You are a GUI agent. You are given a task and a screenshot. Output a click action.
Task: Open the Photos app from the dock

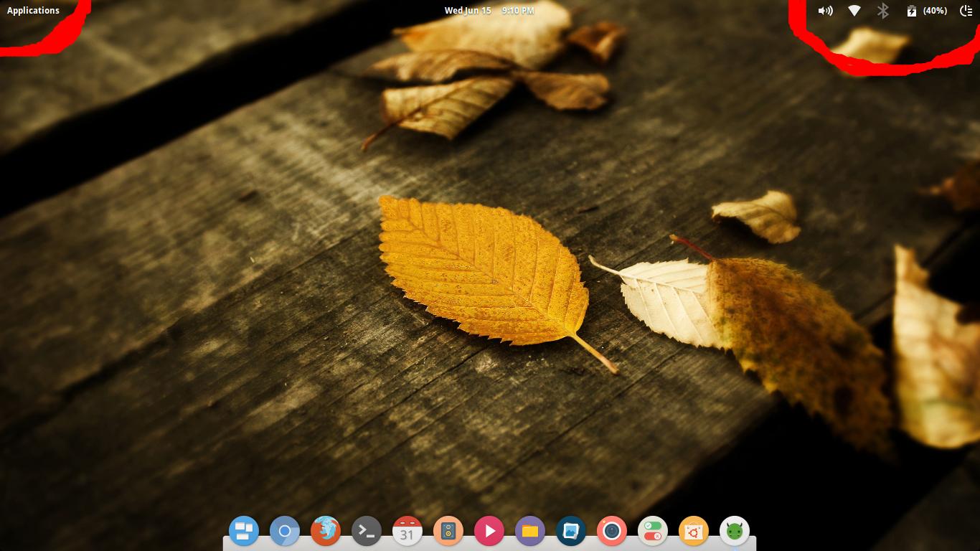571,531
